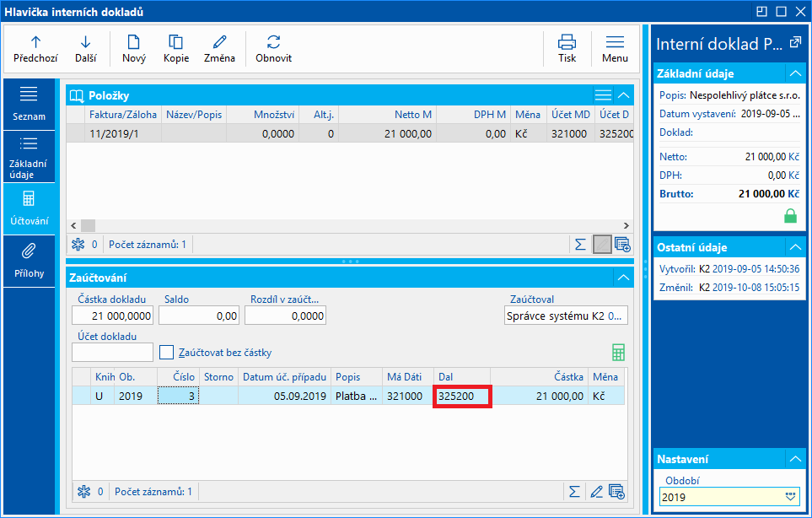Click the snowflake filter icon in Položky footer
This screenshot has width=812, height=518.
click(x=78, y=245)
